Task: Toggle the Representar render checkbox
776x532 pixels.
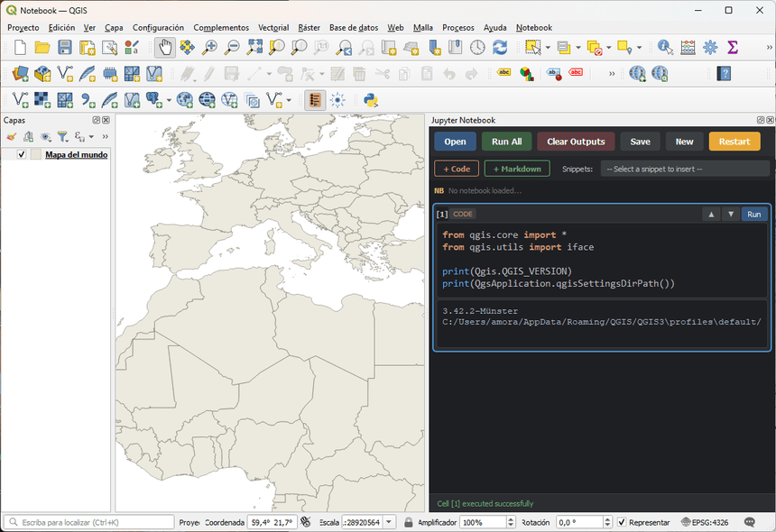Action: [x=622, y=522]
